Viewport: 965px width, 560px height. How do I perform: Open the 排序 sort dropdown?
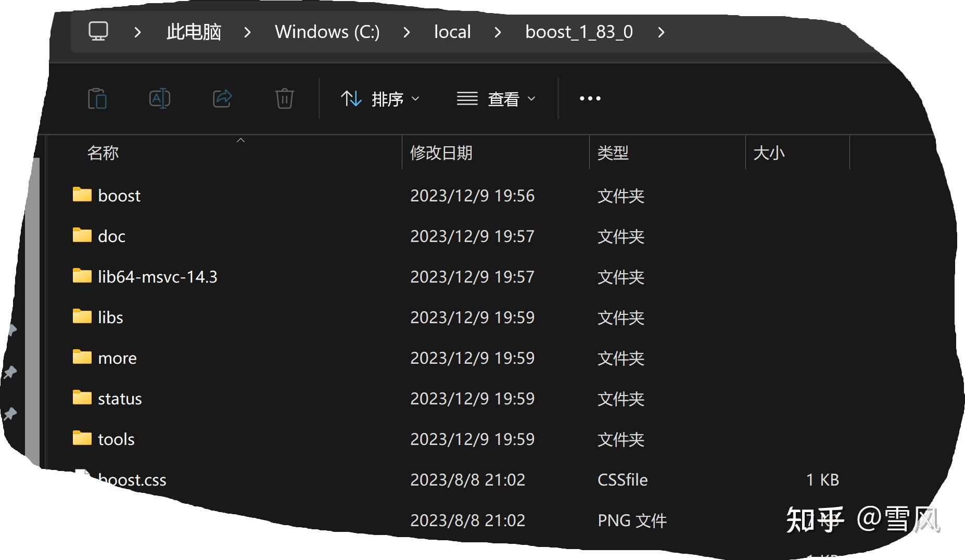[x=380, y=98]
